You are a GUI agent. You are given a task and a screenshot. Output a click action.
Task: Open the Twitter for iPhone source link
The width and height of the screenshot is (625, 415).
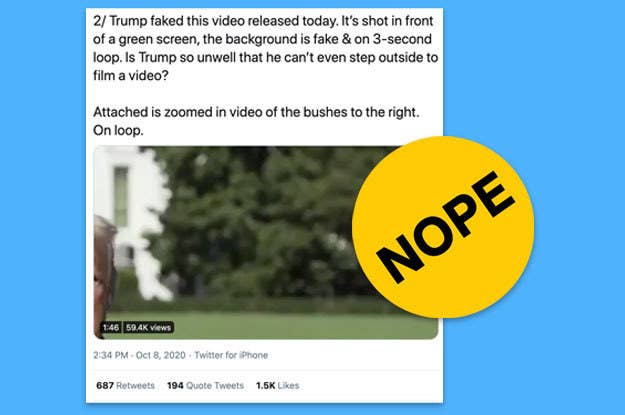(x=231, y=355)
